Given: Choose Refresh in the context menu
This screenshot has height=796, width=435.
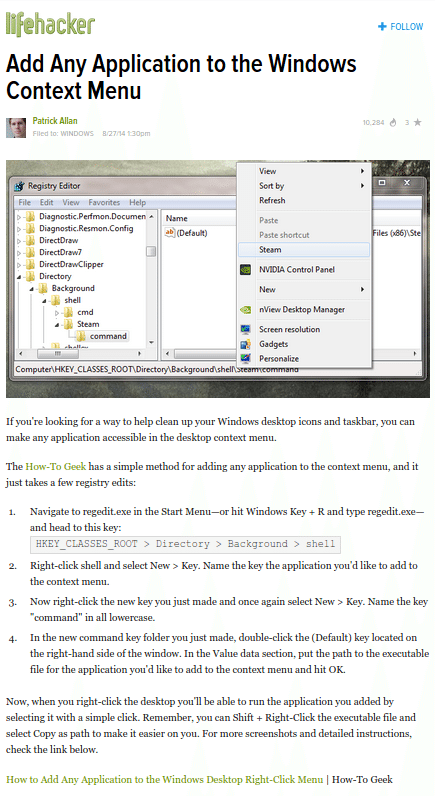Looking at the screenshot, I should tap(304, 201).
